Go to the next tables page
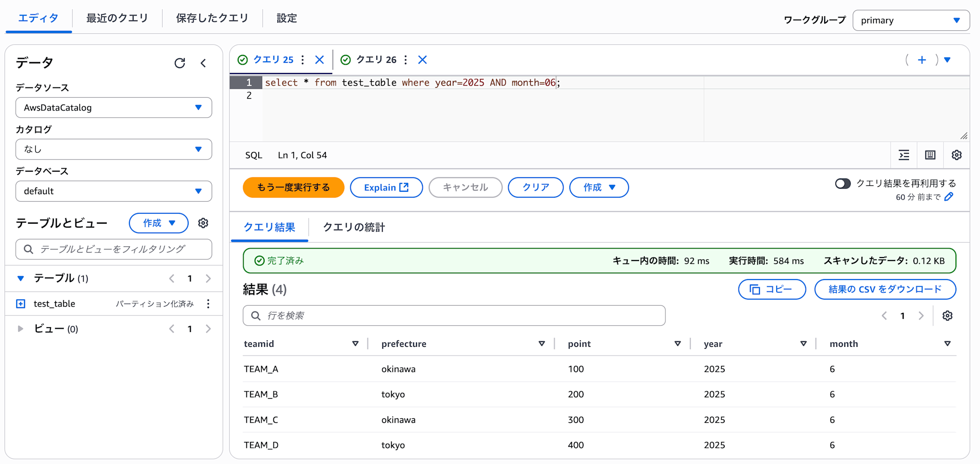Image resolution: width=980 pixels, height=464 pixels. tap(208, 279)
